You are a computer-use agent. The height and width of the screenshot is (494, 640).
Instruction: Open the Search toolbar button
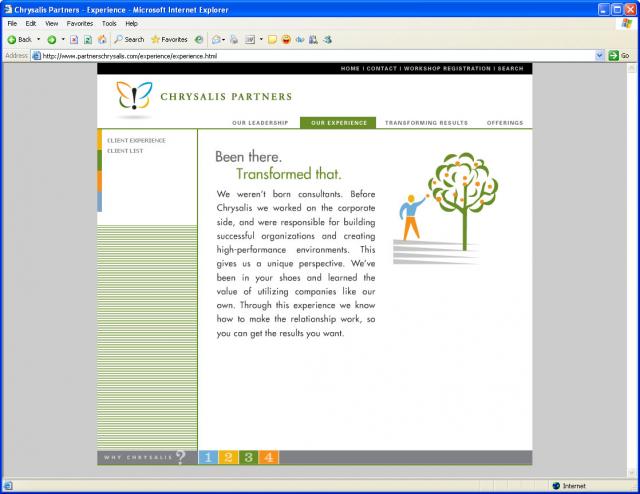pos(128,39)
